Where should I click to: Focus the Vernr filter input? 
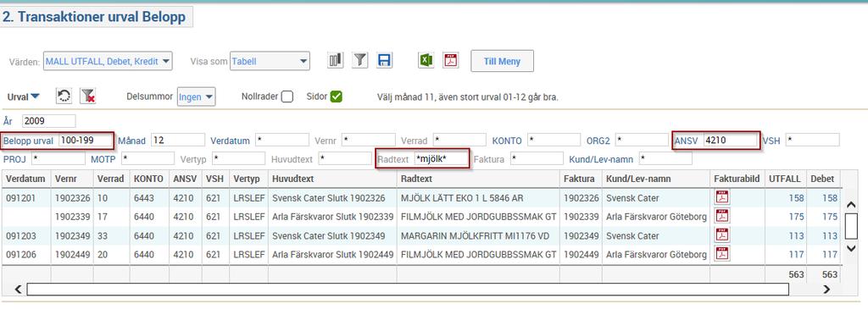point(368,140)
